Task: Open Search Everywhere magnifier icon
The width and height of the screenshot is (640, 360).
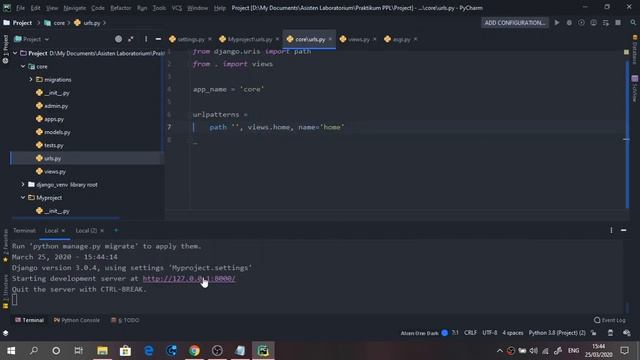Action: click(633, 23)
